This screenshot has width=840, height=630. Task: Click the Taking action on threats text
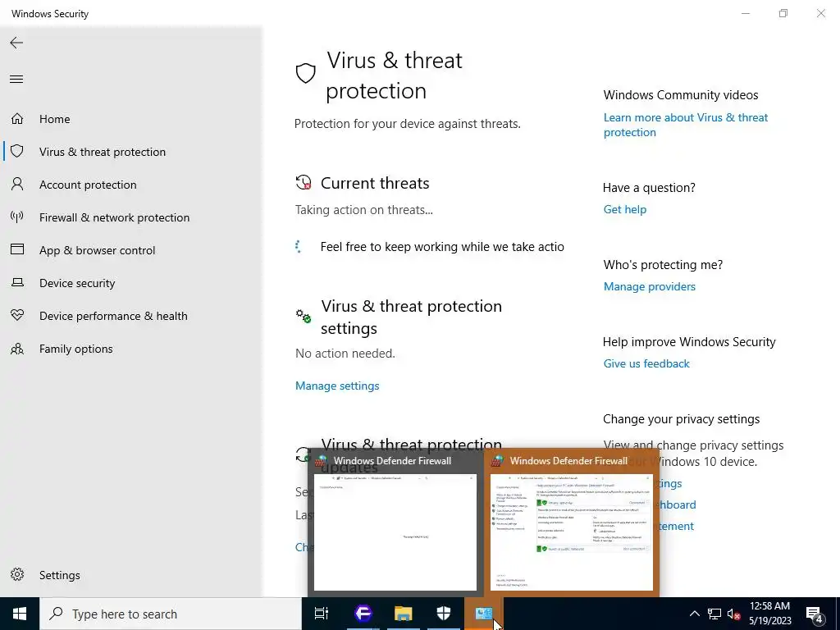(x=363, y=210)
